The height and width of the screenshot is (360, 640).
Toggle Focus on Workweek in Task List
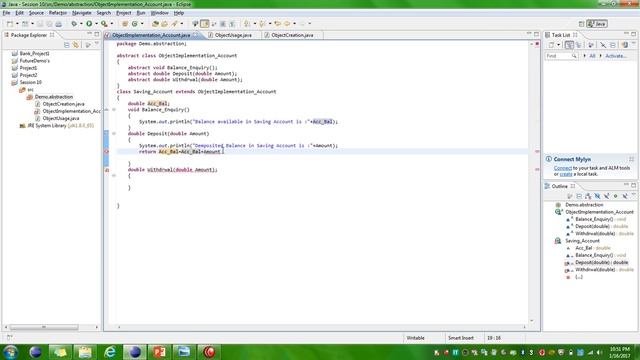591,45
